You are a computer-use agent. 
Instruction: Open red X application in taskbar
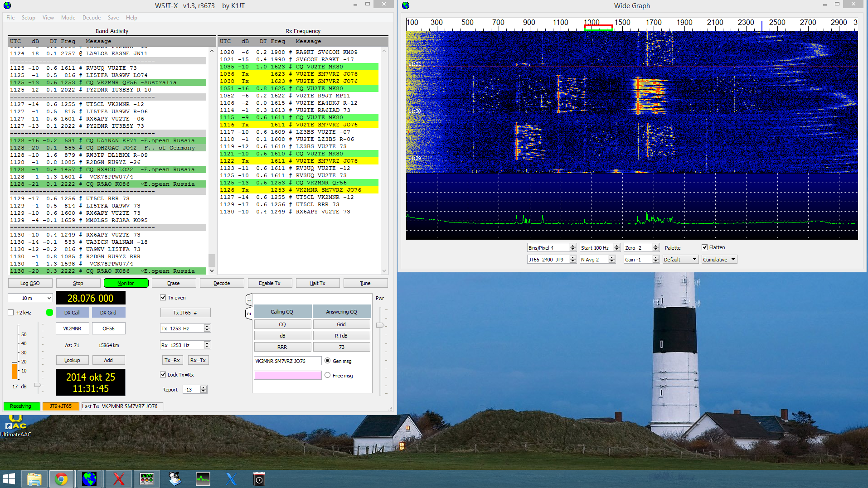119,478
